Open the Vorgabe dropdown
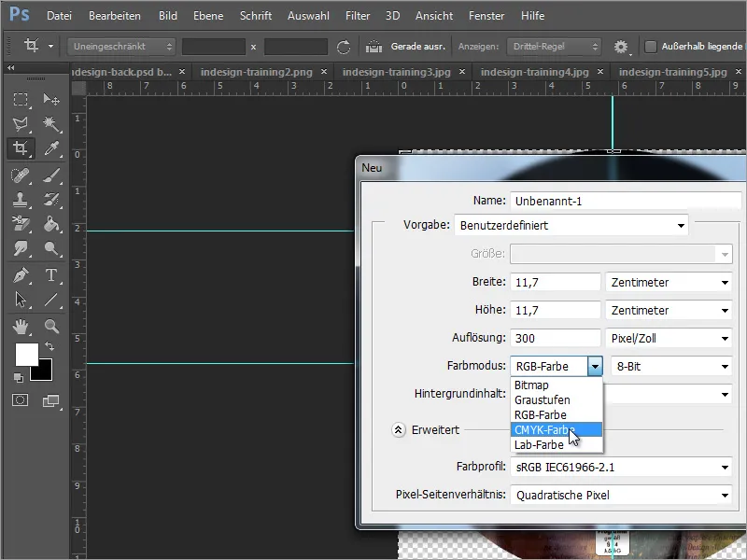The width and height of the screenshot is (747, 560). 571,225
